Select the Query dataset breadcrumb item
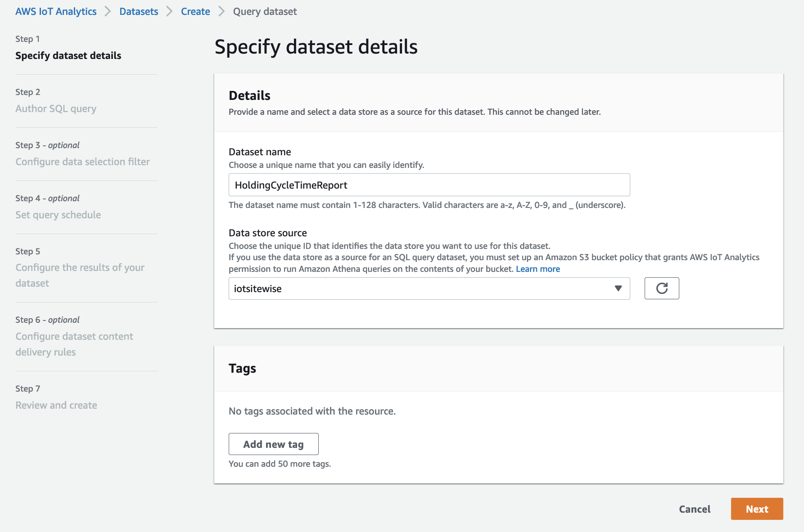The width and height of the screenshot is (804, 532). (264, 11)
